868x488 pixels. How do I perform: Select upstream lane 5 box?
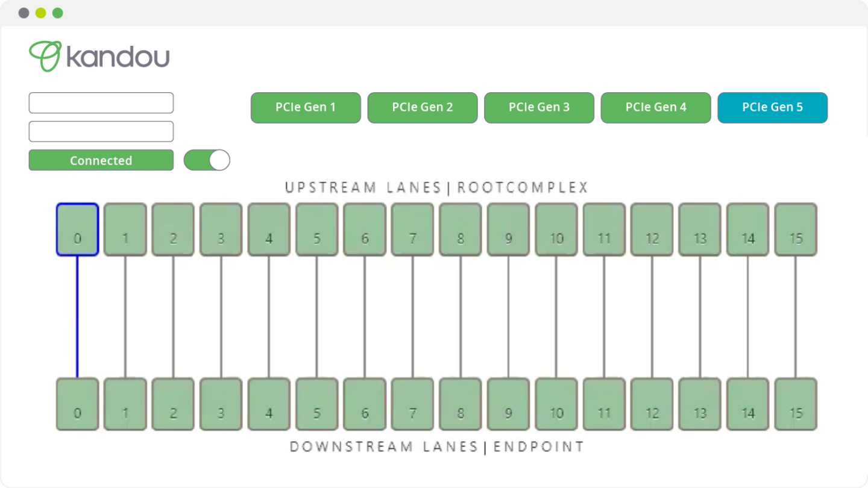(x=316, y=230)
